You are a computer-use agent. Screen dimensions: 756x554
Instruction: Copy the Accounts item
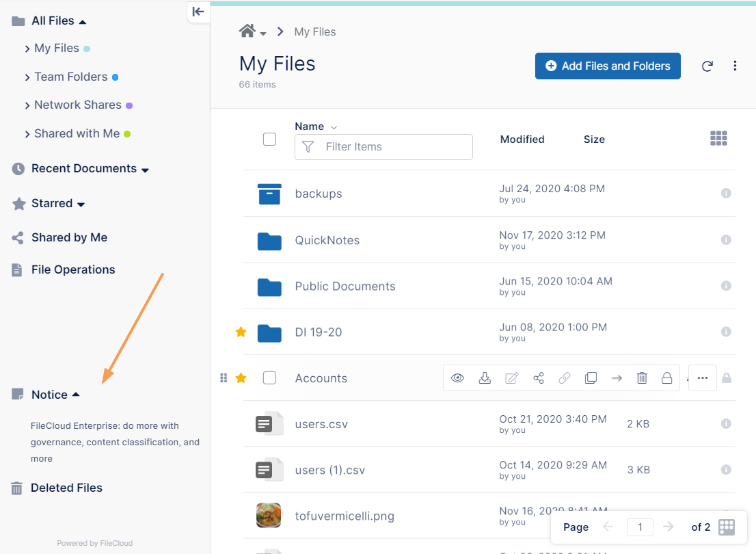[x=591, y=378]
